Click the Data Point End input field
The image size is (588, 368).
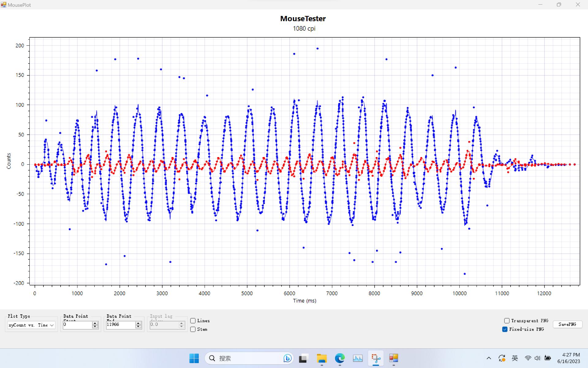tap(120, 324)
